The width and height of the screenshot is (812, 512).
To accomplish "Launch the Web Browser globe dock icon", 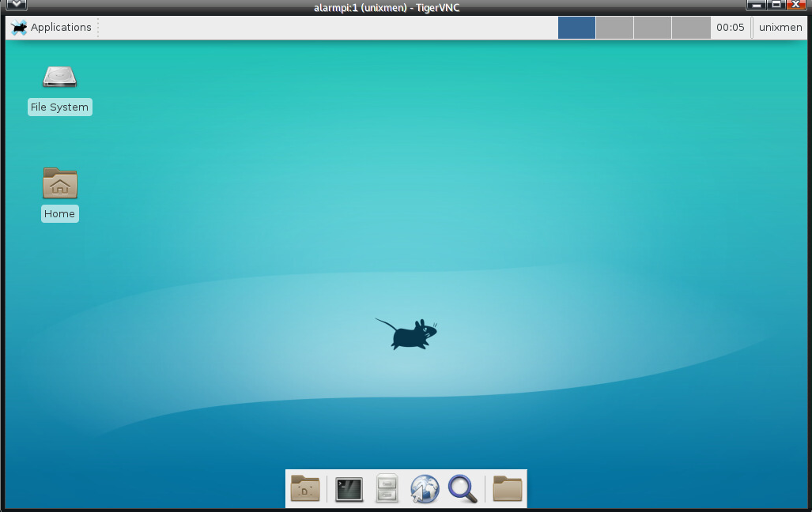I will pos(425,489).
